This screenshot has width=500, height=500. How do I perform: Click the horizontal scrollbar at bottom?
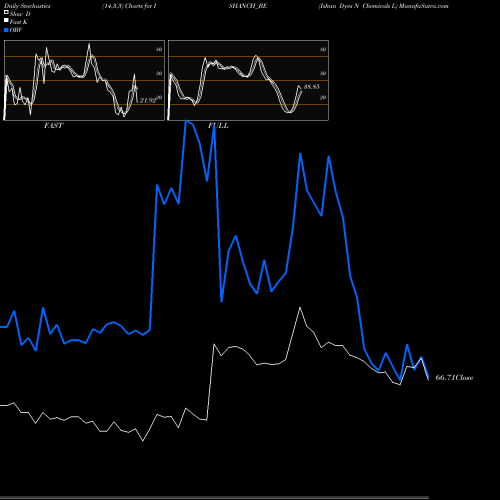pos(214,498)
